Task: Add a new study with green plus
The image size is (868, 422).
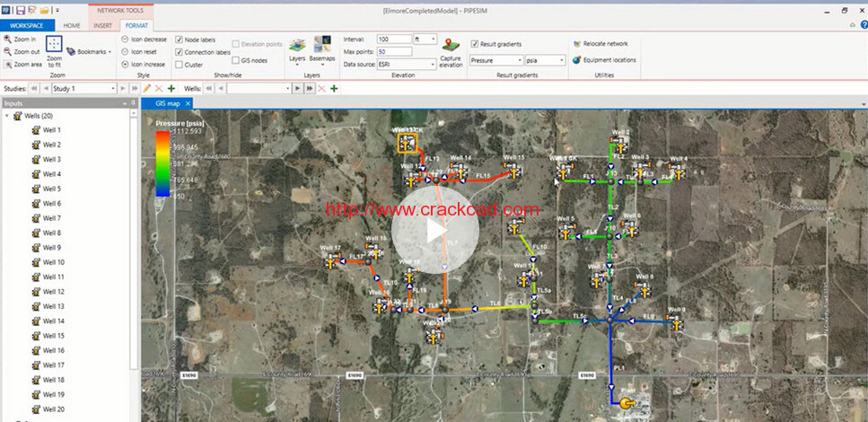Action: 171,89
